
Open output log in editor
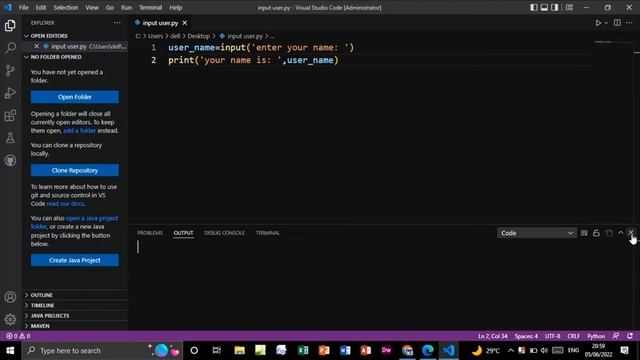609,233
